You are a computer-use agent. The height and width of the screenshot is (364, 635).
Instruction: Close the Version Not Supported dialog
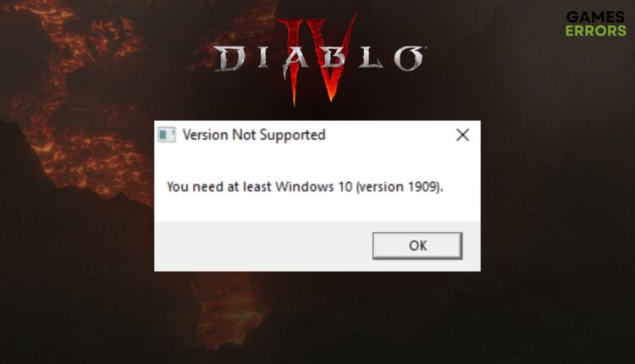462,135
